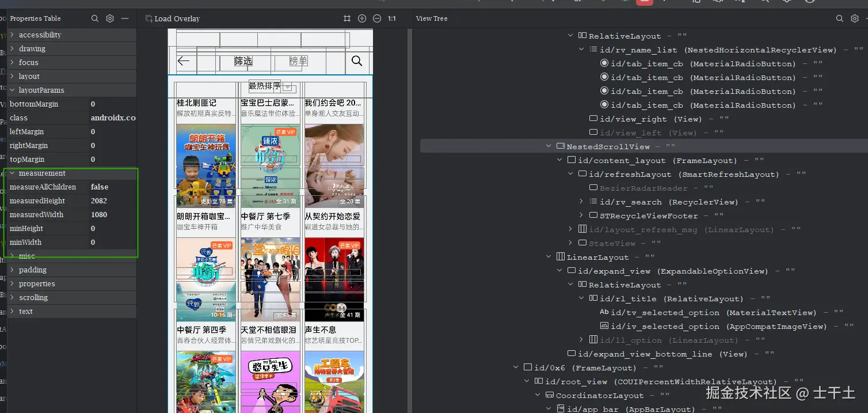This screenshot has width=868, height=413.
Task: Collapse id/expand_view tree node
Action: (559, 271)
